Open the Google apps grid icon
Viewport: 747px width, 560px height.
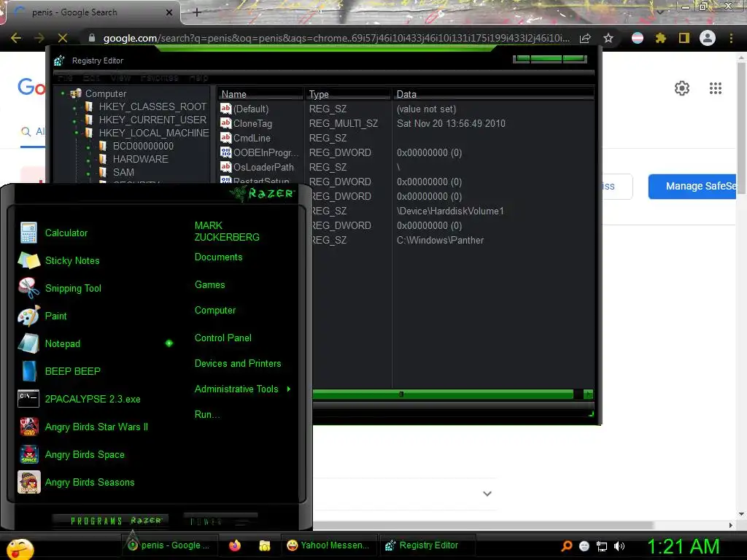715,88
